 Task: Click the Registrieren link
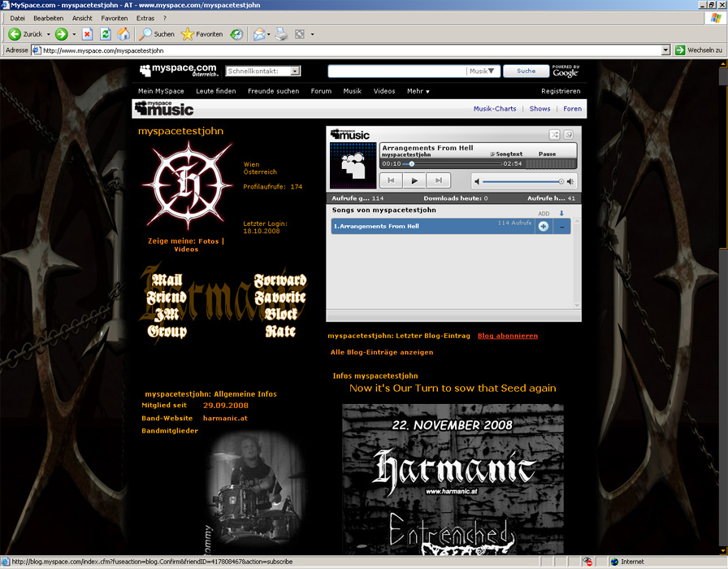(x=561, y=91)
